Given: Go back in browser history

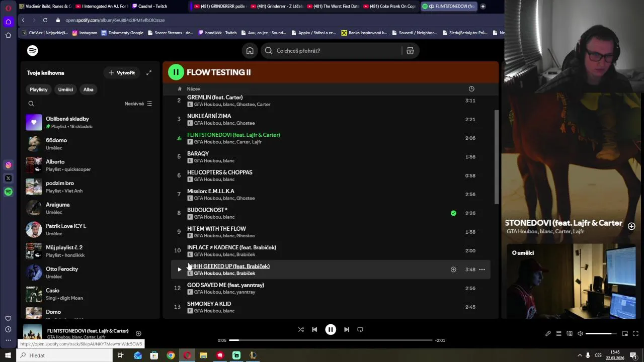Looking at the screenshot, I should tap(23, 20).
